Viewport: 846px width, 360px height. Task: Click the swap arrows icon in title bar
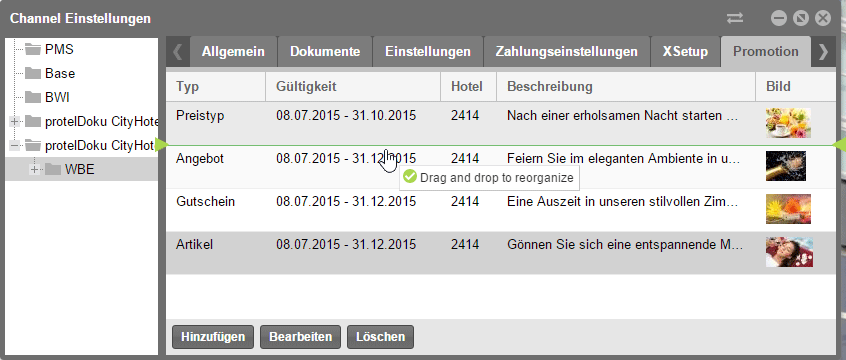(735, 18)
